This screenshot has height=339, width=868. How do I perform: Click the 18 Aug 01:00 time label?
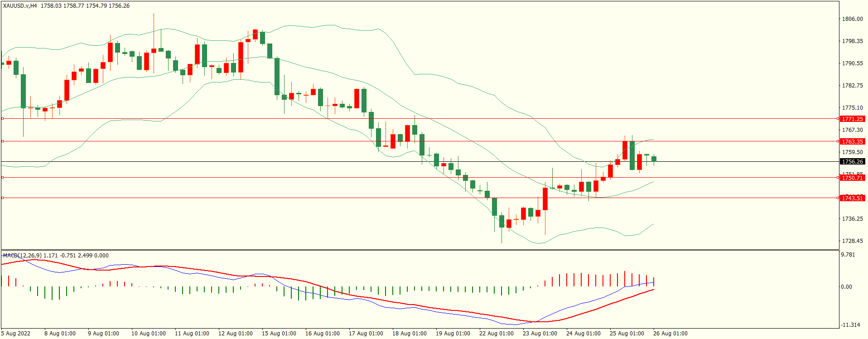[410, 334]
